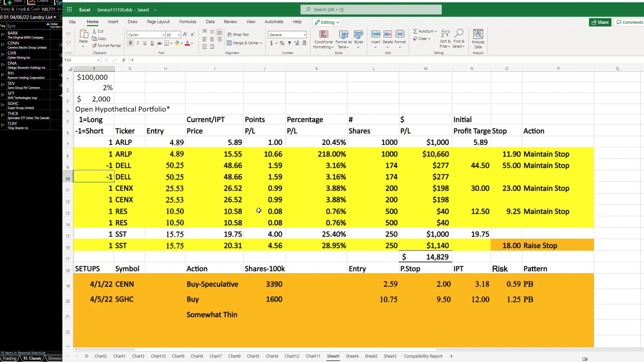The image size is (644, 362).
Task: Toggle underline formatting
Action: click(x=145, y=43)
